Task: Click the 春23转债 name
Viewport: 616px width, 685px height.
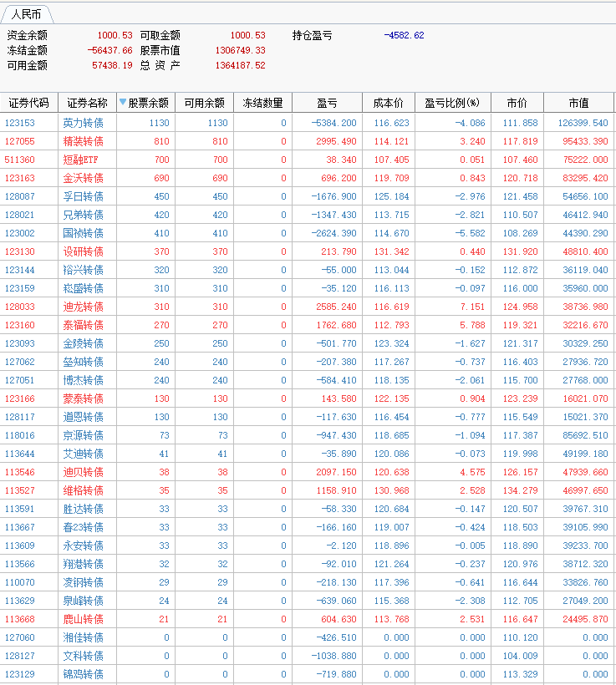Action: click(83, 527)
